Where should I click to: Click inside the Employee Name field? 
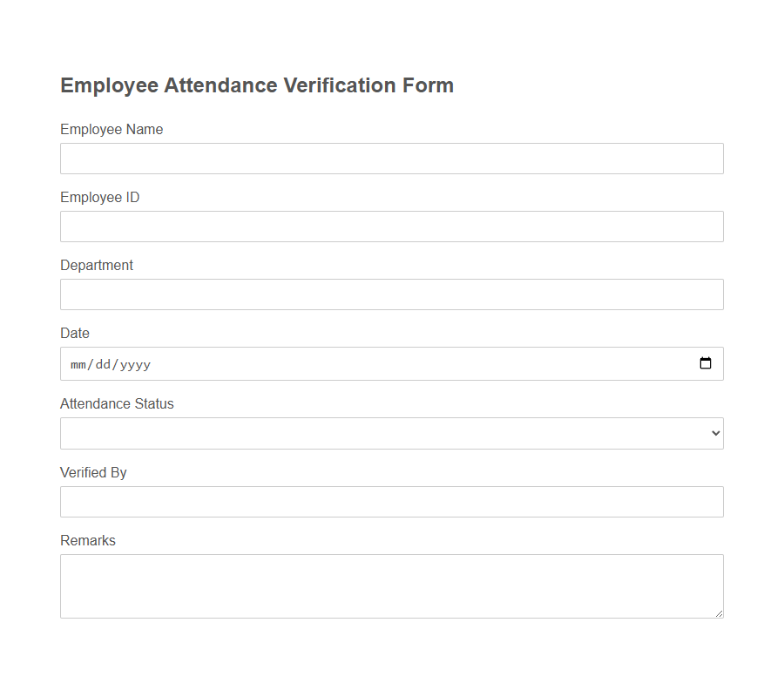tap(391, 158)
